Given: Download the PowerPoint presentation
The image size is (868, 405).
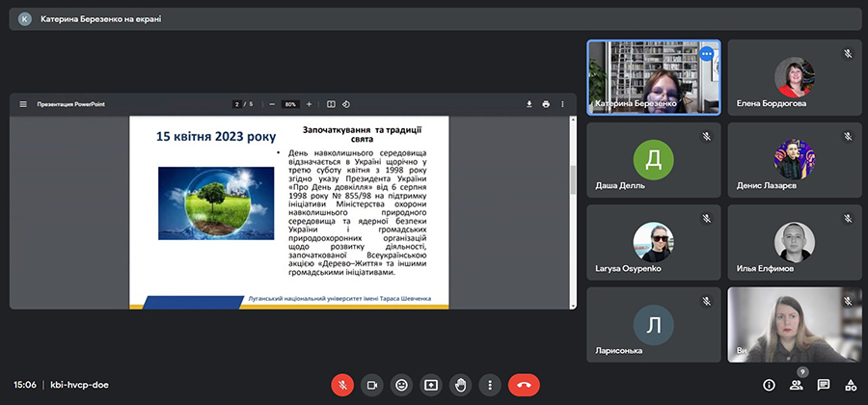Looking at the screenshot, I should tap(529, 104).
